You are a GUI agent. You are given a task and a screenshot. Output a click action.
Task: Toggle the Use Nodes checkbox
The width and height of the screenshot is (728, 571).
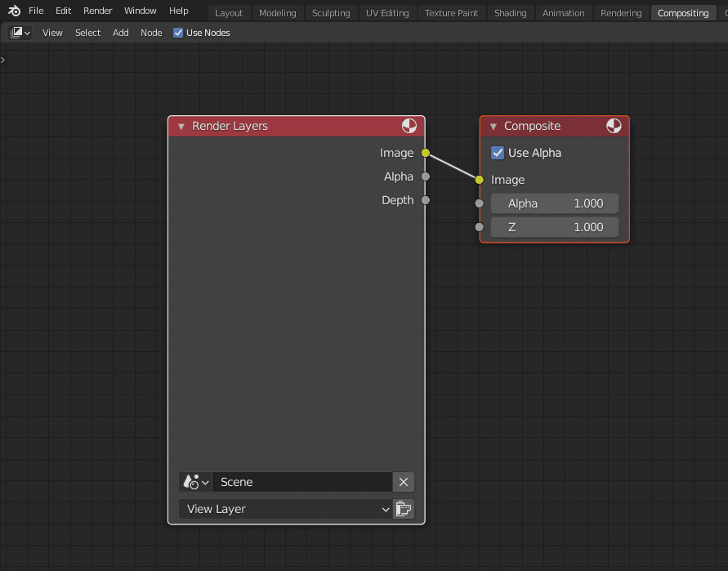(x=177, y=33)
